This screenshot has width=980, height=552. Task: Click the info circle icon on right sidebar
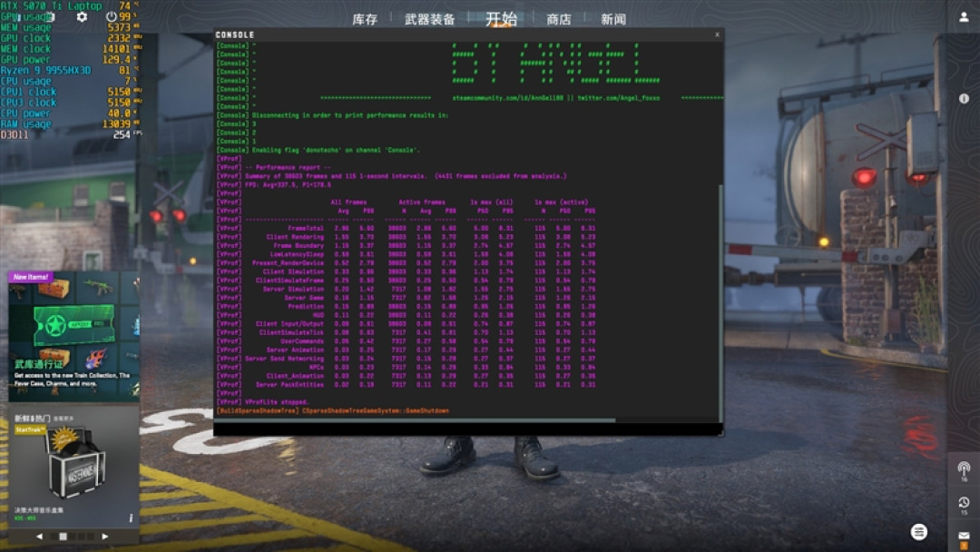964,99
